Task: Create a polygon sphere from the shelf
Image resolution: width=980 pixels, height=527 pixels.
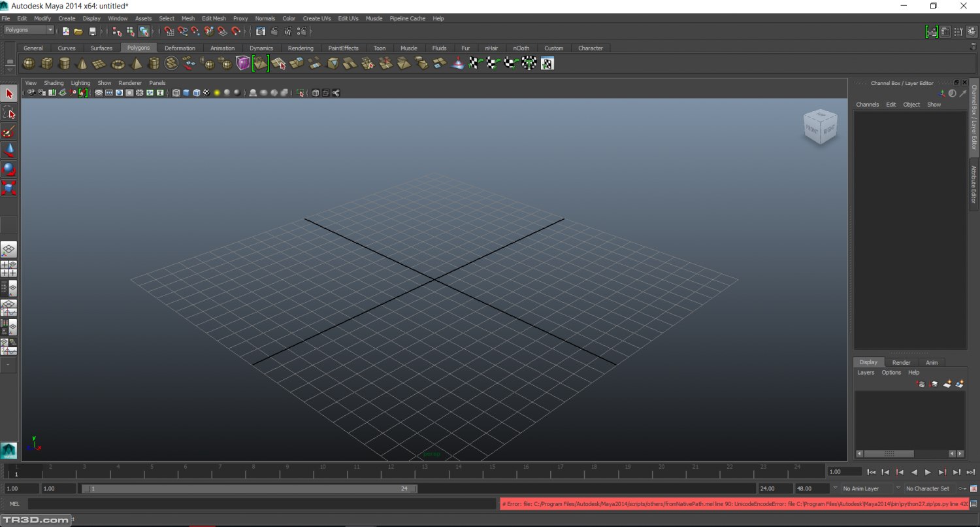Action: click(29, 63)
